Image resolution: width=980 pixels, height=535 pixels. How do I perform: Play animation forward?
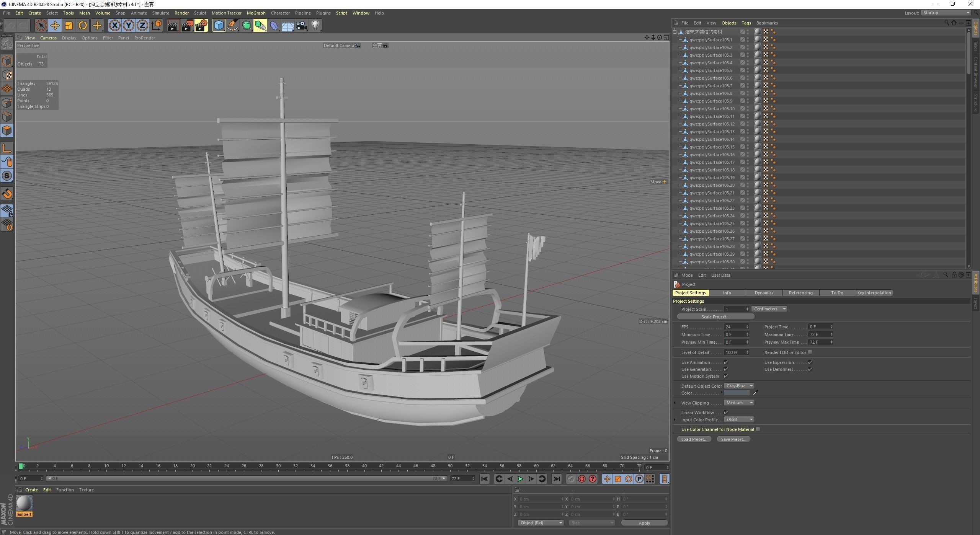coord(520,479)
